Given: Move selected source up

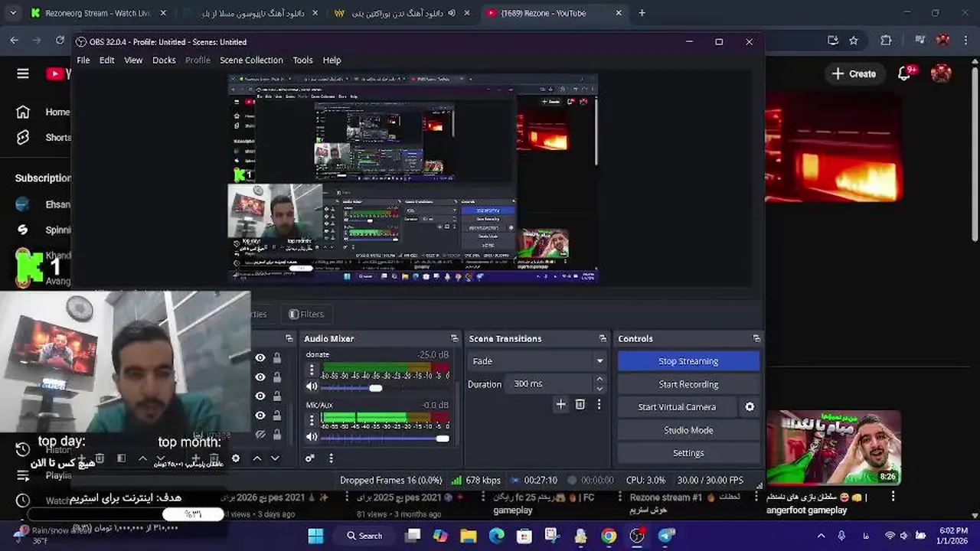Looking at the screenshot, I should pos(257,458).
